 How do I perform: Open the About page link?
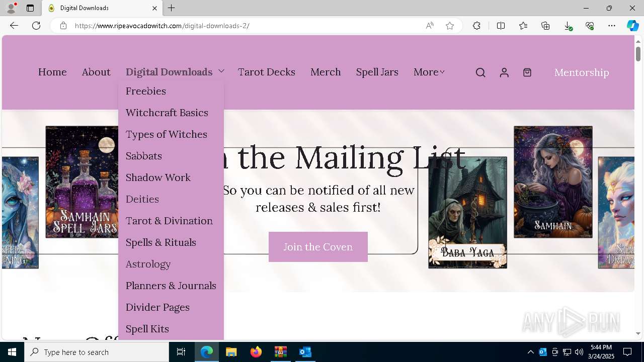pyautogui.click(x=96, y=72)
